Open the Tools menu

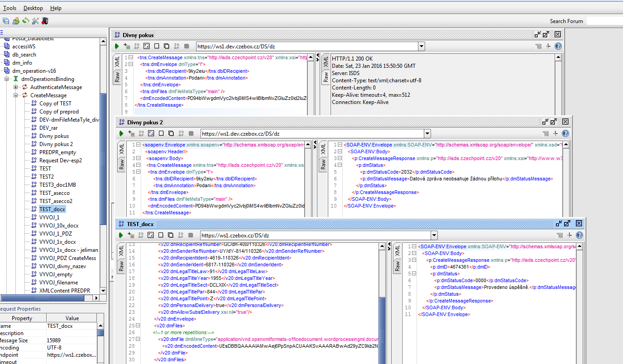pyautogui.click(x=10, y=8)
